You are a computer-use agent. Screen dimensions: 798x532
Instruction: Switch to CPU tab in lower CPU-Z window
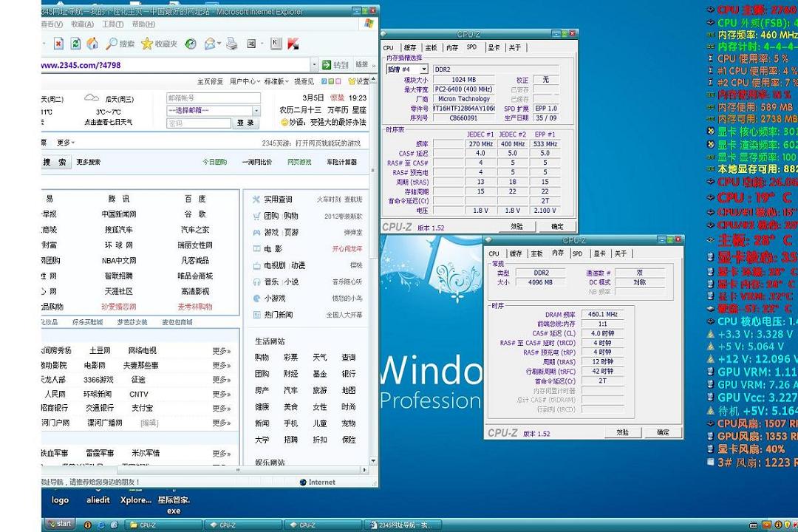[494, 253]
